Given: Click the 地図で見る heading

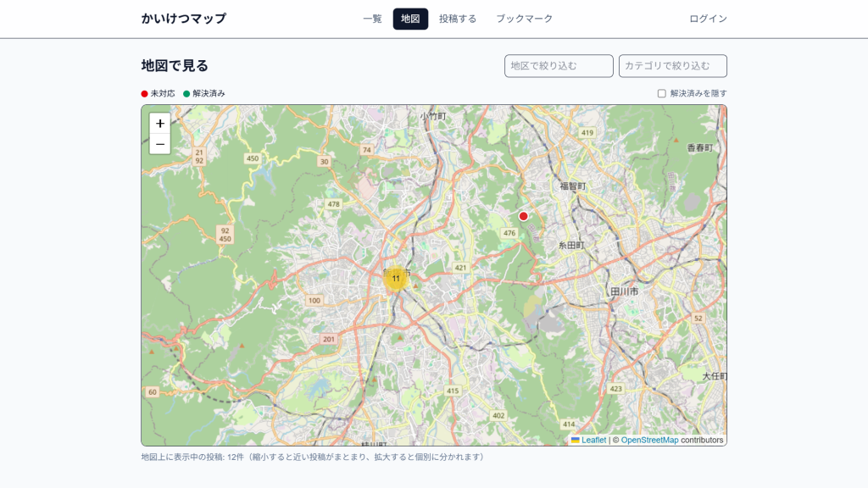Looking at the screenshot, I should [x=175, y=66].
